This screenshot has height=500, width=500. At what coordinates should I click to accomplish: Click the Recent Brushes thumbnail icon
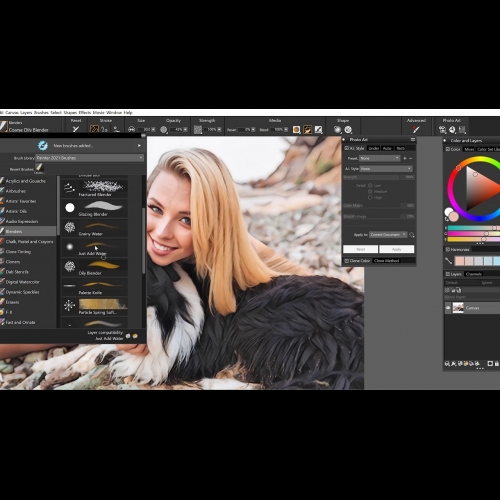[39, 168]
